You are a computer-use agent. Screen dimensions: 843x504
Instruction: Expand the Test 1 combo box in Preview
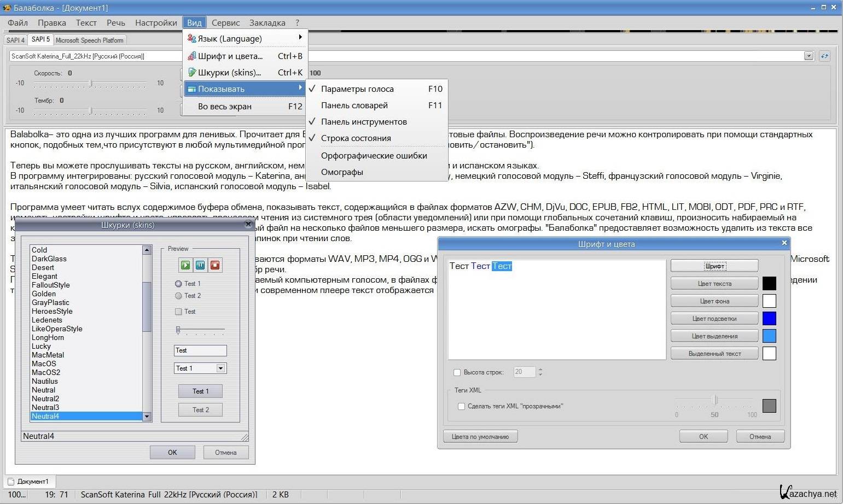[x=220, y=368]
